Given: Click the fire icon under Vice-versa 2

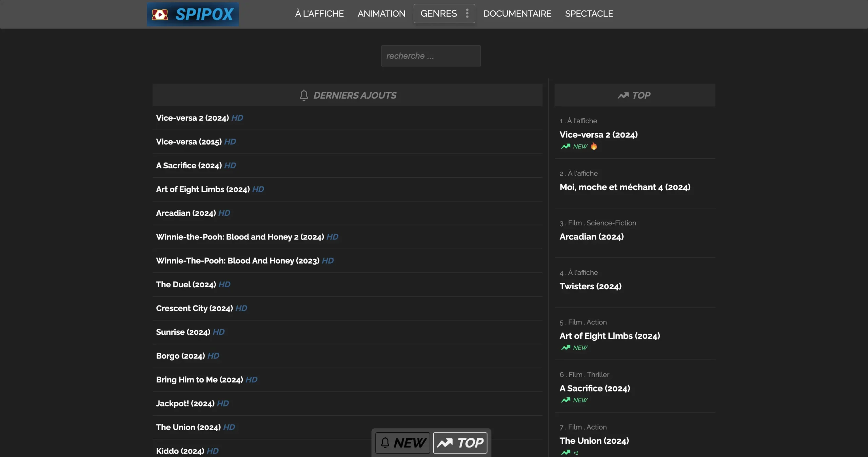Looking at the screenshot, I should [594, 146].
